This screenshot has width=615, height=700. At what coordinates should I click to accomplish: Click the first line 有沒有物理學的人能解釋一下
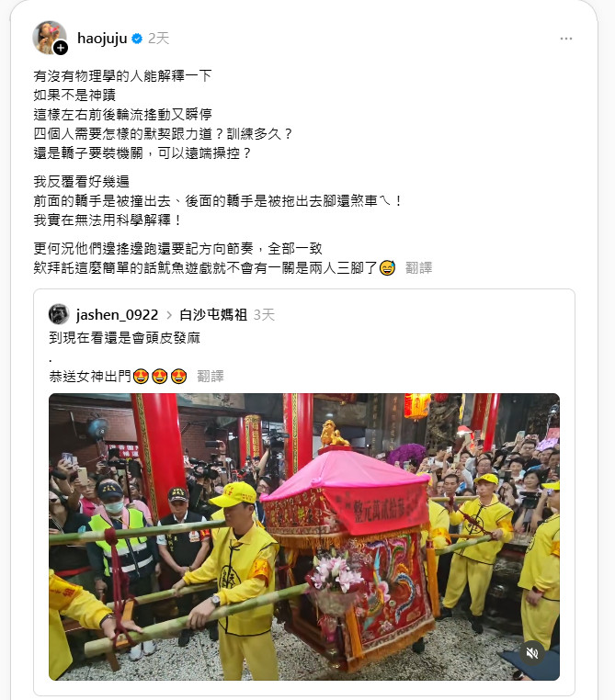122,76
